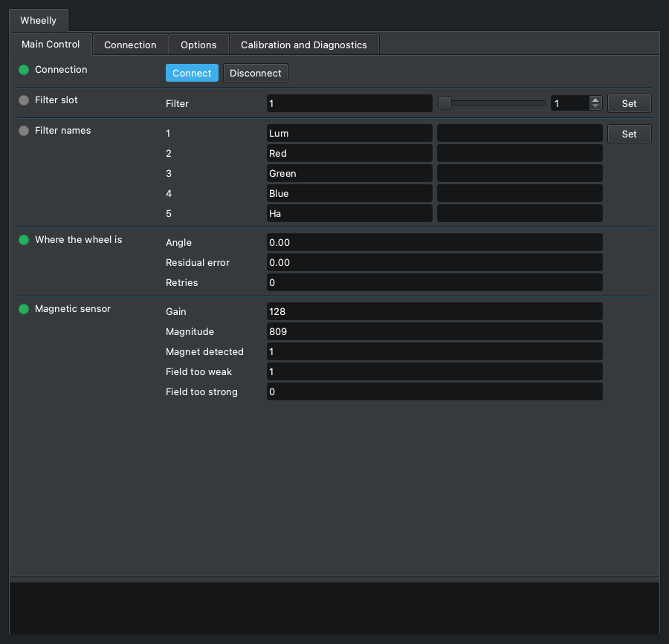The width and height of the screenshot is (669, 644).
Task: Click the Green filter name value
Action: click(349, 174)
